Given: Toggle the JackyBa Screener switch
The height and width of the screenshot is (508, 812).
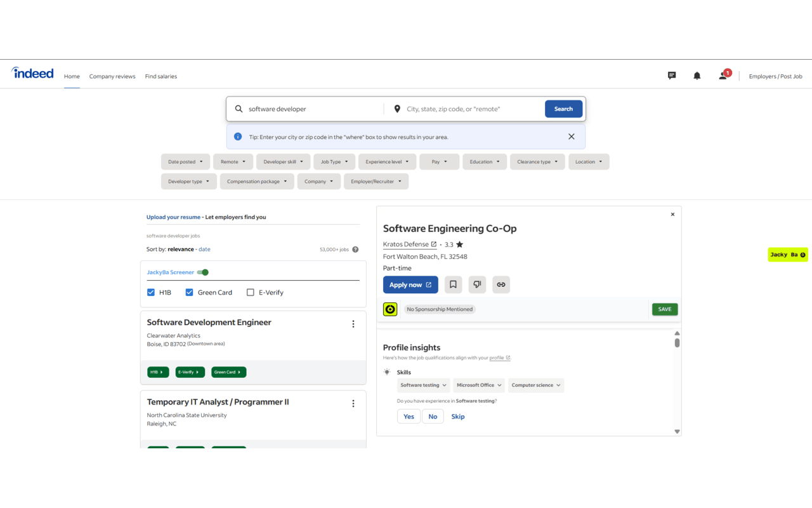Looking at the screenshot, I should (x=203, y=272).
